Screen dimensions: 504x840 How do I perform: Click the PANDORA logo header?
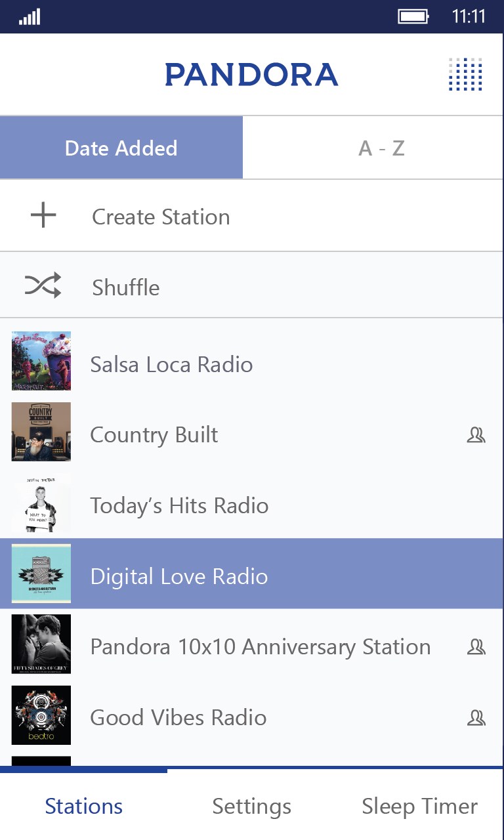(251, 75)
